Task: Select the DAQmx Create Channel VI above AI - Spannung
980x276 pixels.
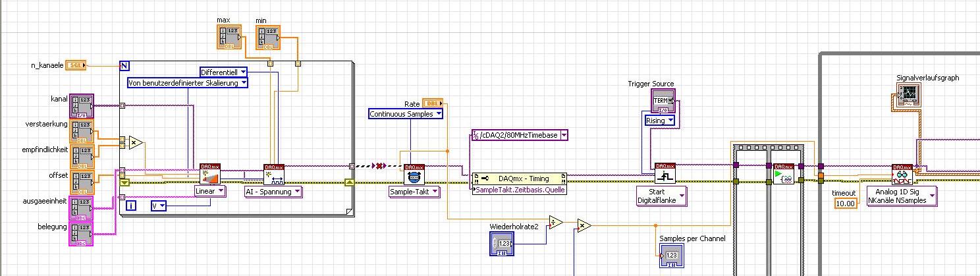Action: pos(274,174)
